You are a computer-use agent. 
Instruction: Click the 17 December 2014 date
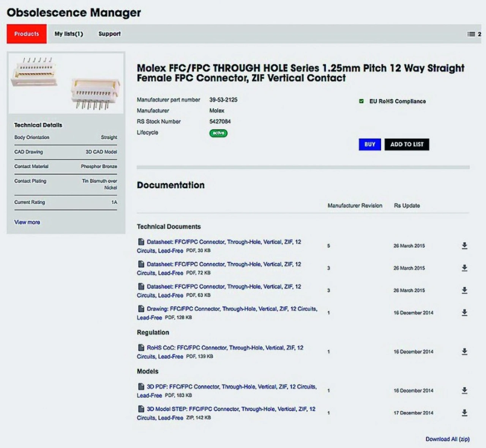coord(413,413)
